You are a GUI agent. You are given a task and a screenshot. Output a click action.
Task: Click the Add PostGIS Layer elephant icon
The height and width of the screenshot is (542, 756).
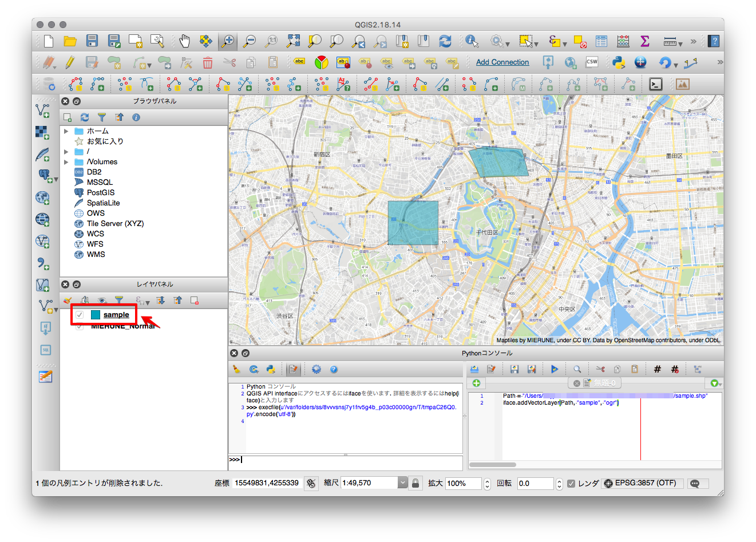44,175
